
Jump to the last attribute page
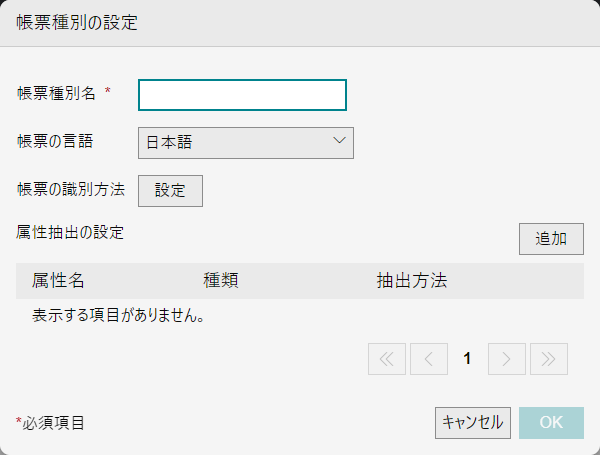point(548,359)
